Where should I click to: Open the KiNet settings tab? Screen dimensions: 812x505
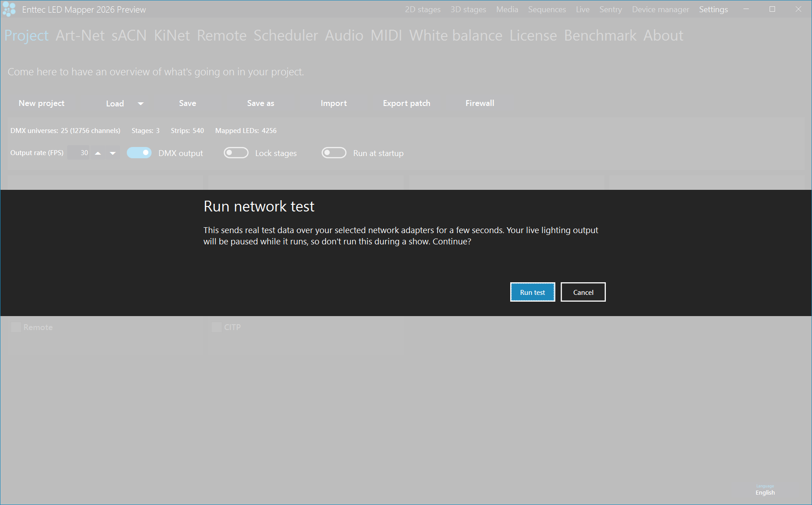(172, 36)
